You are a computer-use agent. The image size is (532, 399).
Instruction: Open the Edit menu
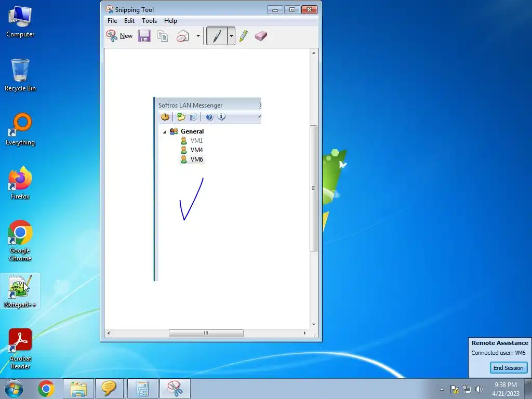point(129,21)
